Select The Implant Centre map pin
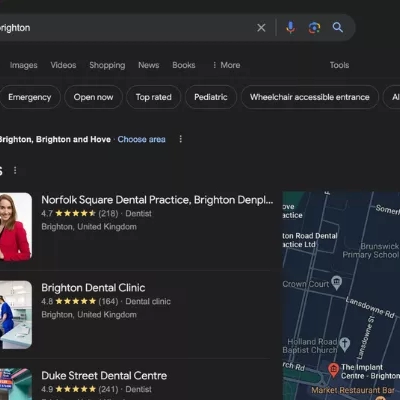Image resolution: width=400 pixels, height=400 pixels. point(333,370)
